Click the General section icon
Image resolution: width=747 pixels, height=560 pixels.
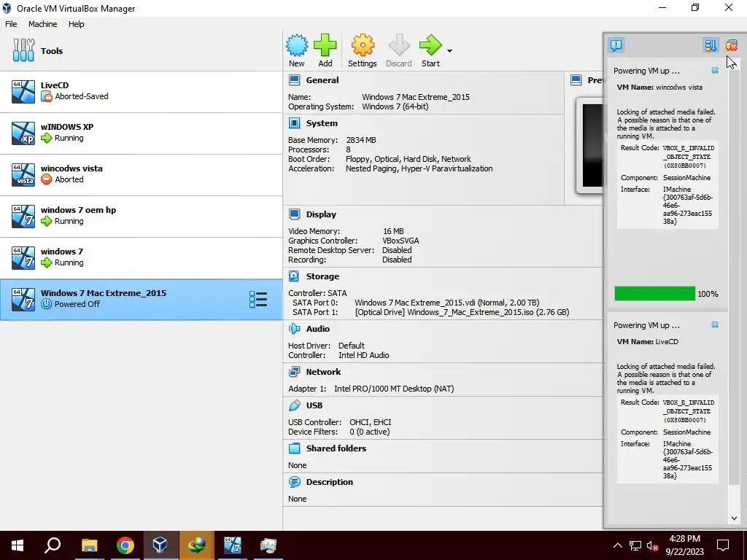(295, 80)
